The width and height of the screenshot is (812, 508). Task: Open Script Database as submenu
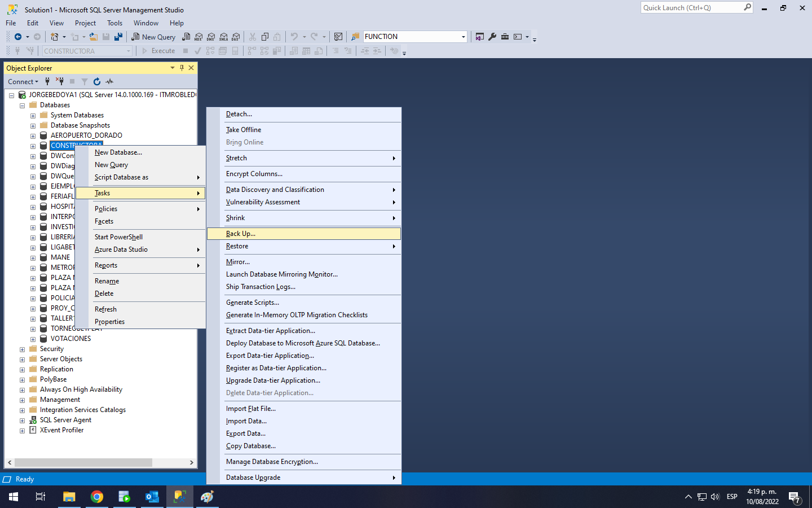click(x=140, y=177)
